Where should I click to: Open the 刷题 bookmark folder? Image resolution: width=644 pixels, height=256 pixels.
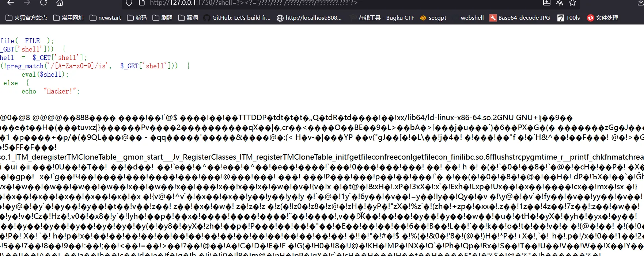point(162,18)
